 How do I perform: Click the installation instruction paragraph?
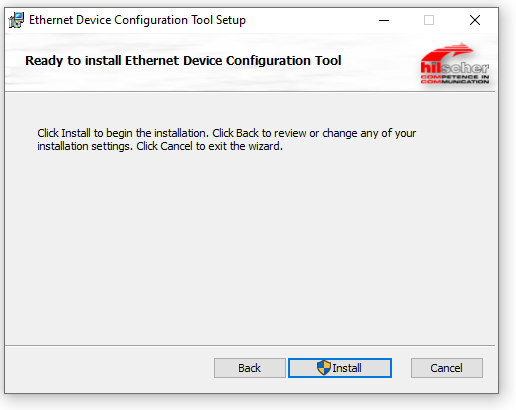(227, 140)
